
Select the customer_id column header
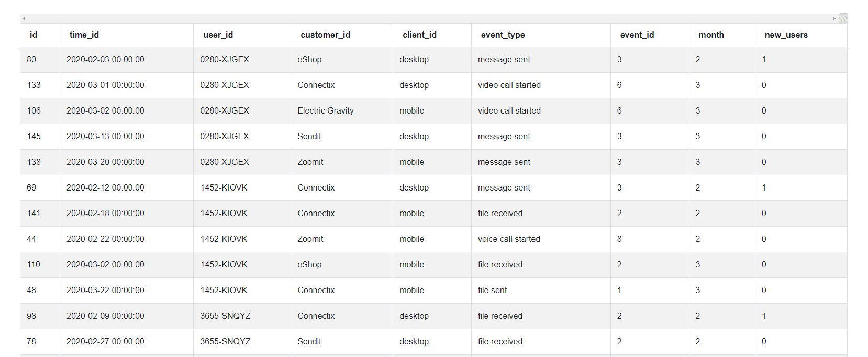point(325,35)
